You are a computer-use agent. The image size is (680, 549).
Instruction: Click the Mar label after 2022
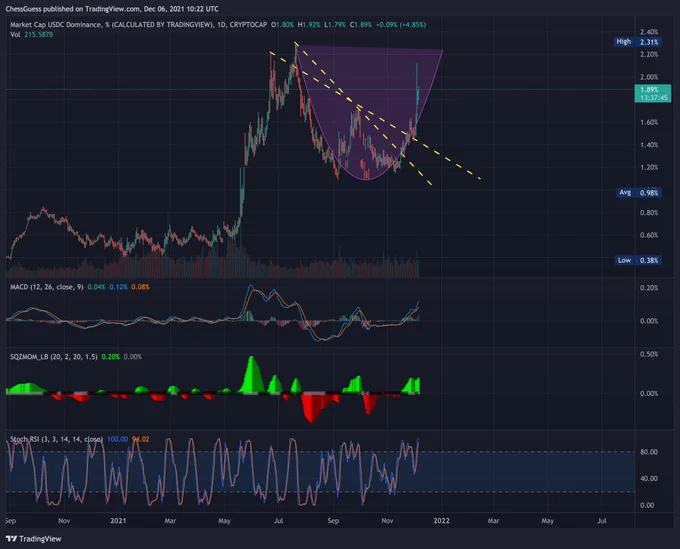[494, 520]
